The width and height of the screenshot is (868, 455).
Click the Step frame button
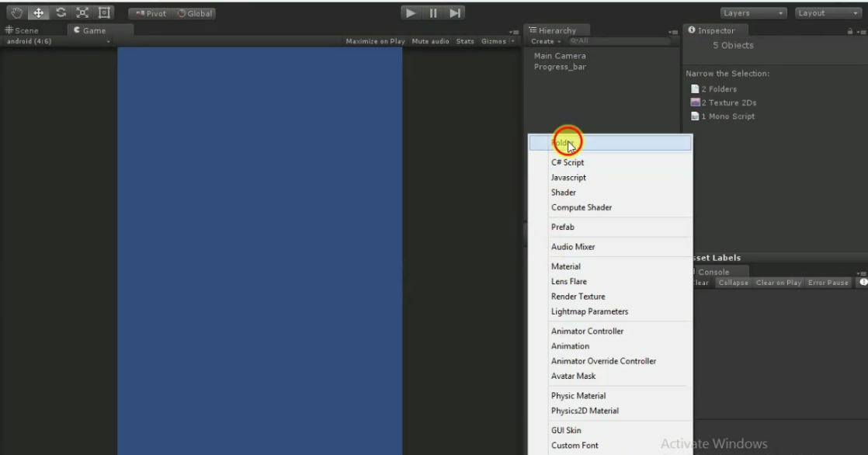(x=455, y=12)
